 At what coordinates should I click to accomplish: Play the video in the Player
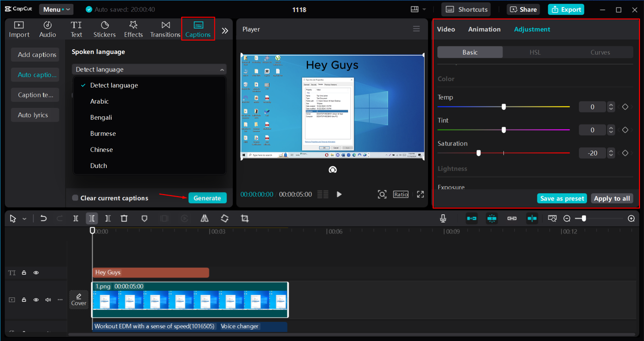(x=339, y=194)
